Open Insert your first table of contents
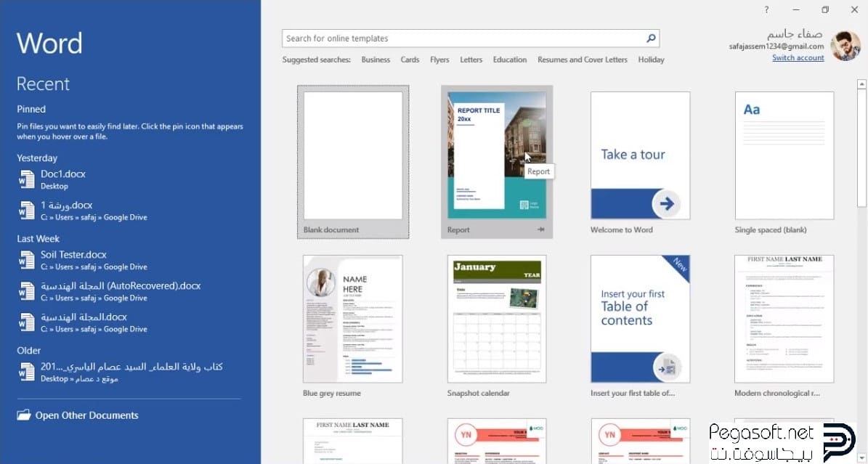 [x=640, y=325]
